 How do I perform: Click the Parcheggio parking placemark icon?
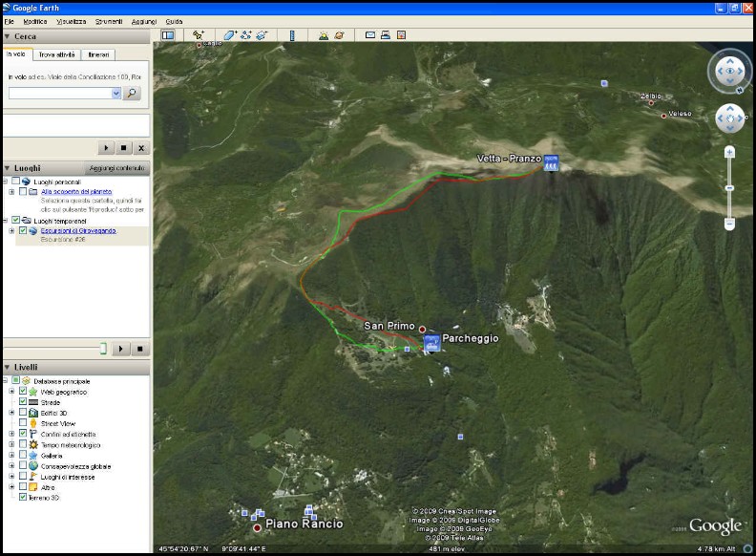coord(431,343)
